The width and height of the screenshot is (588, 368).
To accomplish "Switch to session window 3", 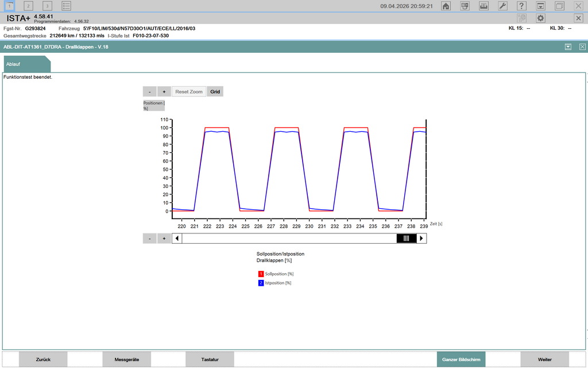I will (48, 6).
